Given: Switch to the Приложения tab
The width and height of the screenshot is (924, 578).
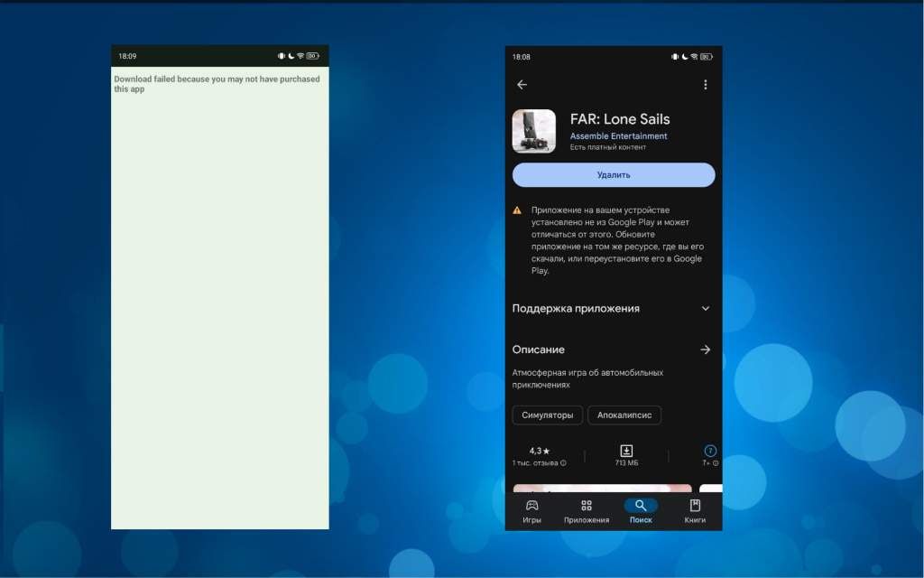Looking at the screenshot, I should pyautogui.click(x=587, y=511).
